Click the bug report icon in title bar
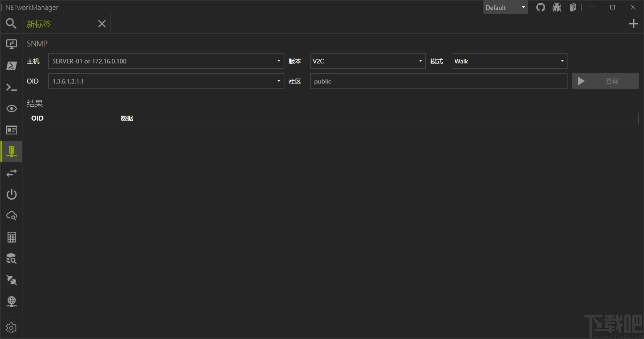Viewport: 644px width, 339px height. tap(557, 7)
